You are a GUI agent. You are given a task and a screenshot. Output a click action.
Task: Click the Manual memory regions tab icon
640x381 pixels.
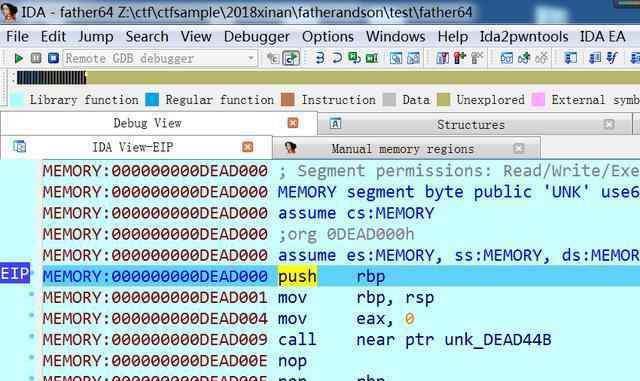(x=290, y=147)
